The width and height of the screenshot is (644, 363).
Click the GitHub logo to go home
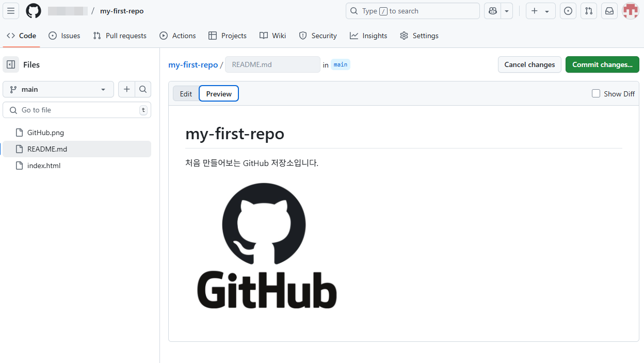pos(33,11)
